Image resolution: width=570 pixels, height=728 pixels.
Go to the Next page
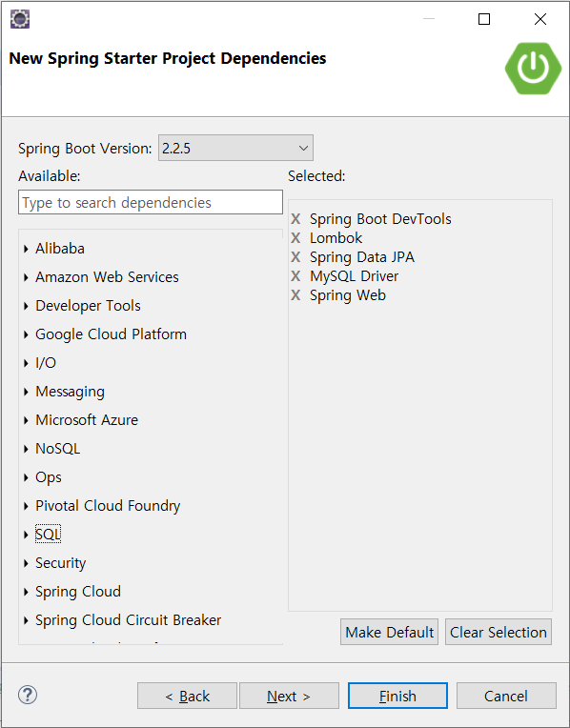[289, 696]
